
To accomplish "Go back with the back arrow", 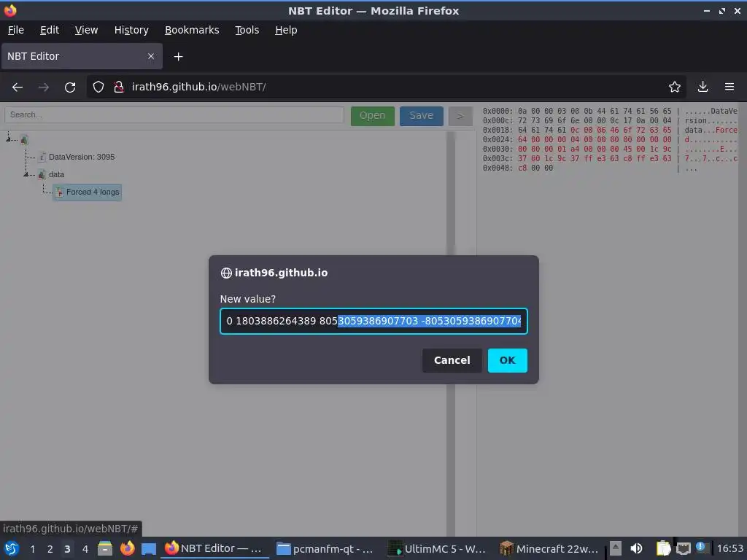I will coord(18,87).
